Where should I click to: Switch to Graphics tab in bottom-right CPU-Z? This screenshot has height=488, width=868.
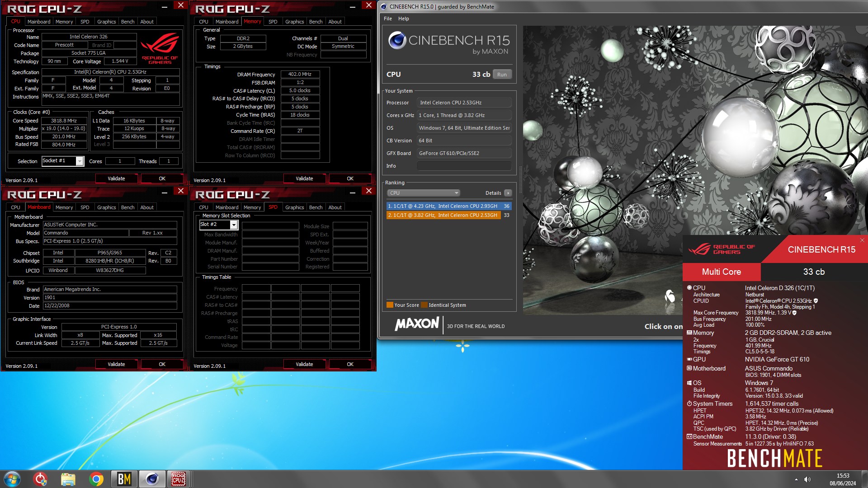click(x=294, y=207)
